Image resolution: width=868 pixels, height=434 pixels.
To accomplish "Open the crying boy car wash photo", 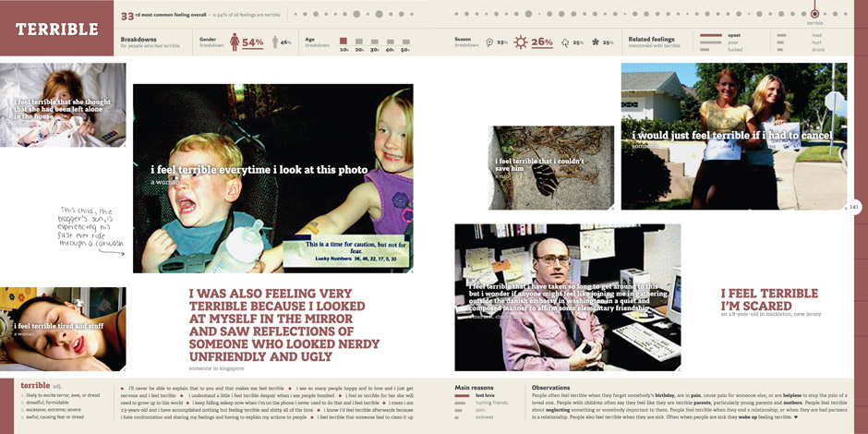I will point(273,178).
